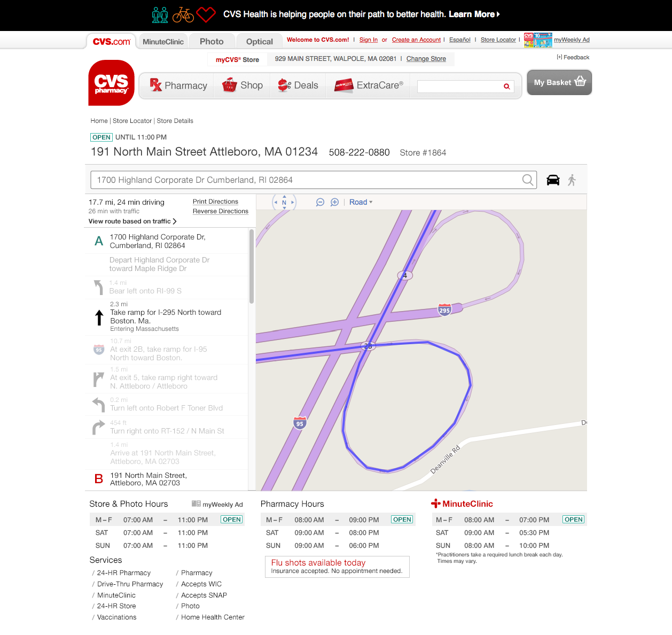Open Store Locator top link

pyautogui.click(x=498, y=40)
